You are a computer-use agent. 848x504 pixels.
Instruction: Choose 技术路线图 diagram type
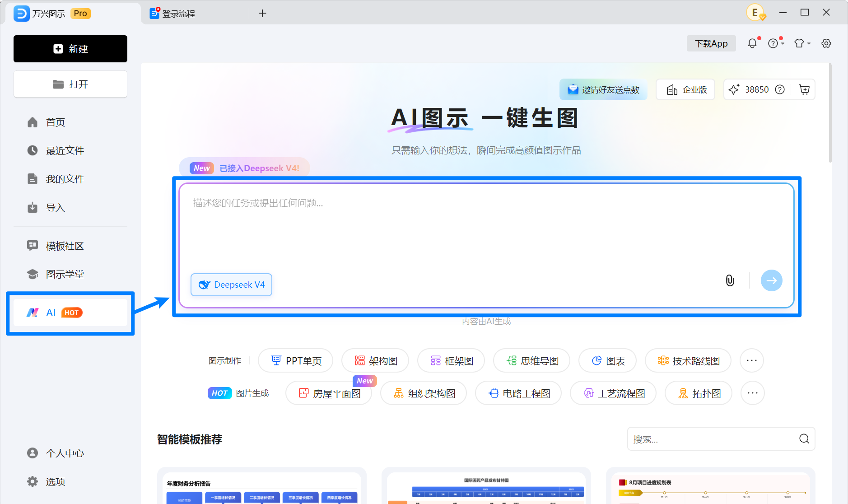coord(688,360)
